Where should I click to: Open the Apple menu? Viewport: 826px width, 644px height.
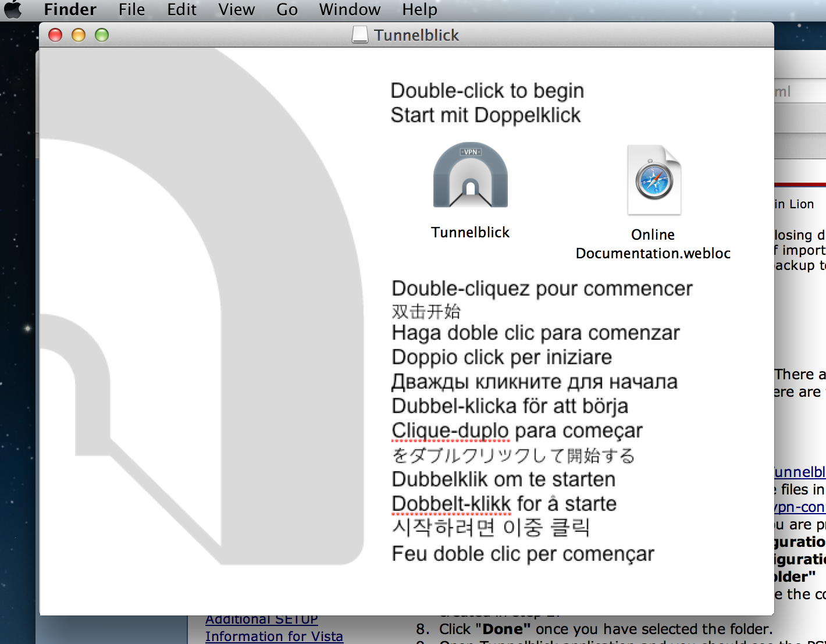tap(13, 9)
